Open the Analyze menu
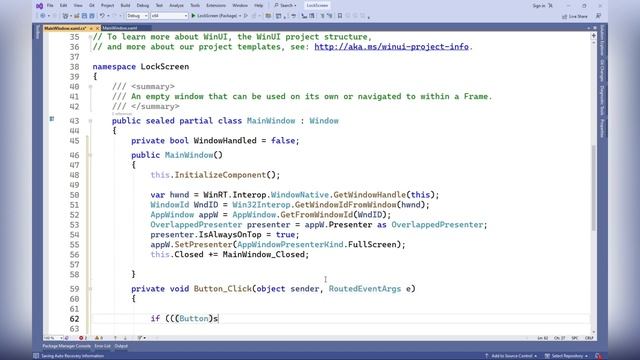 tap(176, 6)
